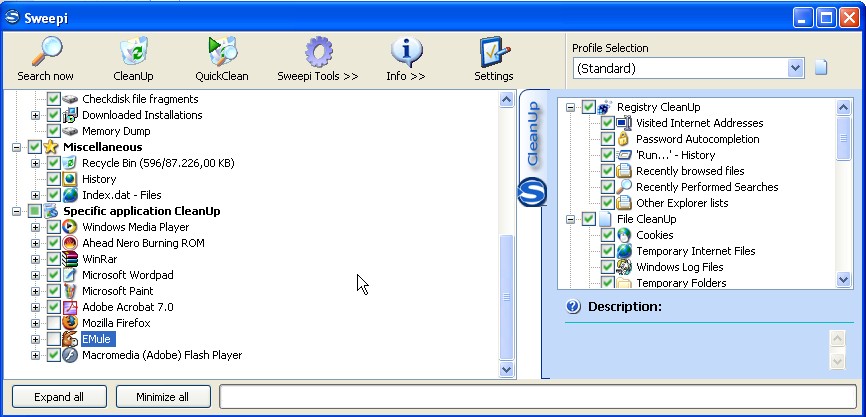Launch CleanUp from the recycle bin toolbar icon
The width and height of the screenshot is (866, 417).
(134, 51)
